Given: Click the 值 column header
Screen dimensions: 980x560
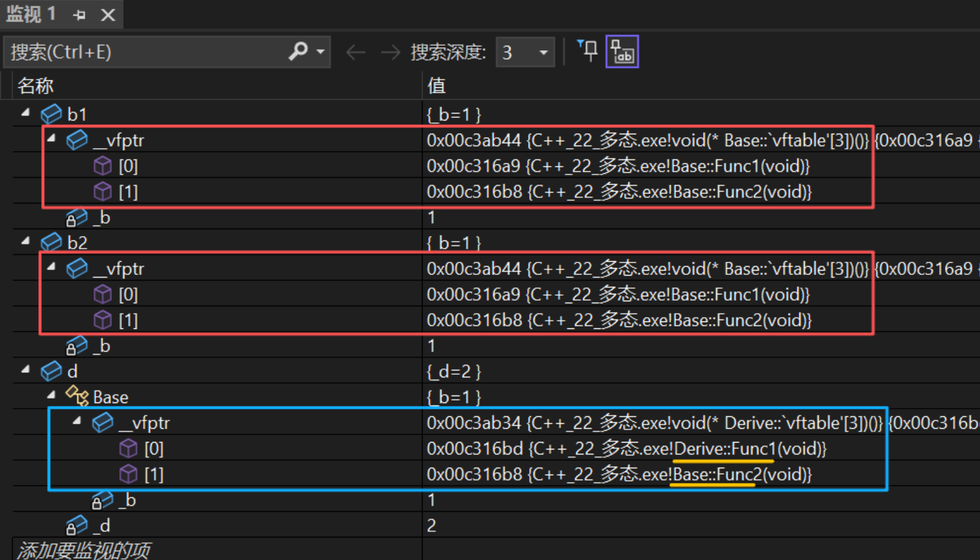Looking at the screenshot, I should point(436,85).
